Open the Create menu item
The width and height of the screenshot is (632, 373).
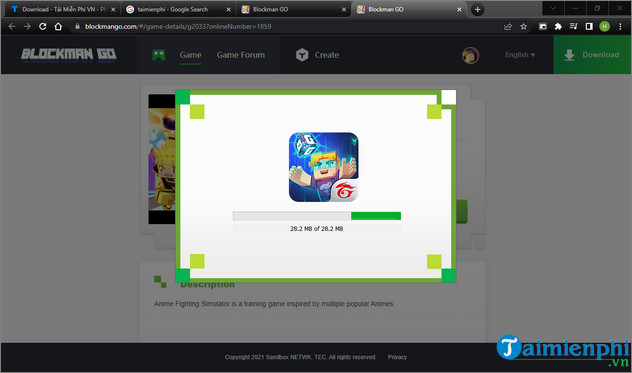tap(326, 55)
